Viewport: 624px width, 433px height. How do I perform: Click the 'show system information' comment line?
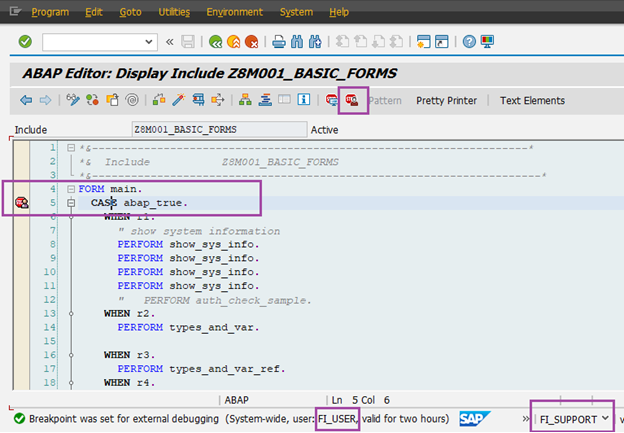199,231
